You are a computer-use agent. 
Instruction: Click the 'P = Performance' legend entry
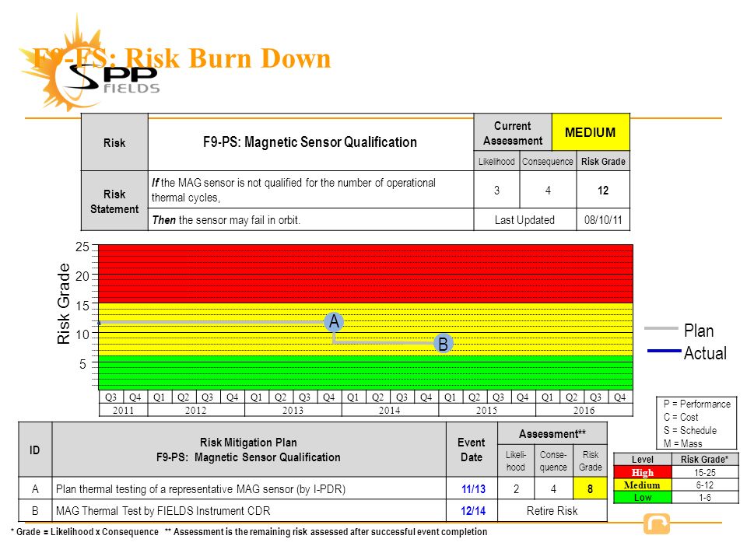(x=697, y=404)
